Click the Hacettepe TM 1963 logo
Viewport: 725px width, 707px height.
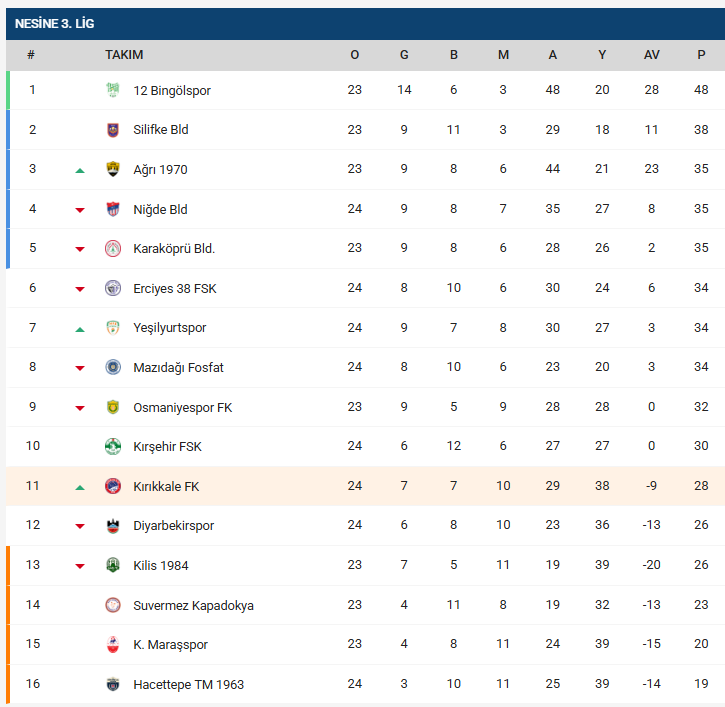tap(113, 684)
